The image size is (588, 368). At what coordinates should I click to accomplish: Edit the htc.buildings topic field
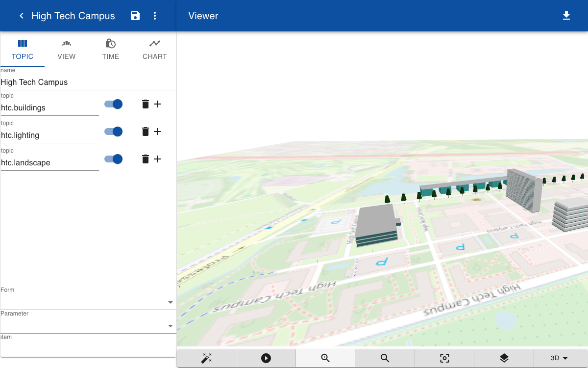coord(49,107)
